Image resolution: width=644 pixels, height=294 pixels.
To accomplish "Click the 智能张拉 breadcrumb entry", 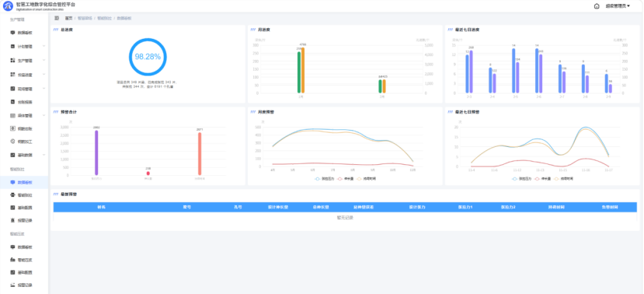I will 104,18.
